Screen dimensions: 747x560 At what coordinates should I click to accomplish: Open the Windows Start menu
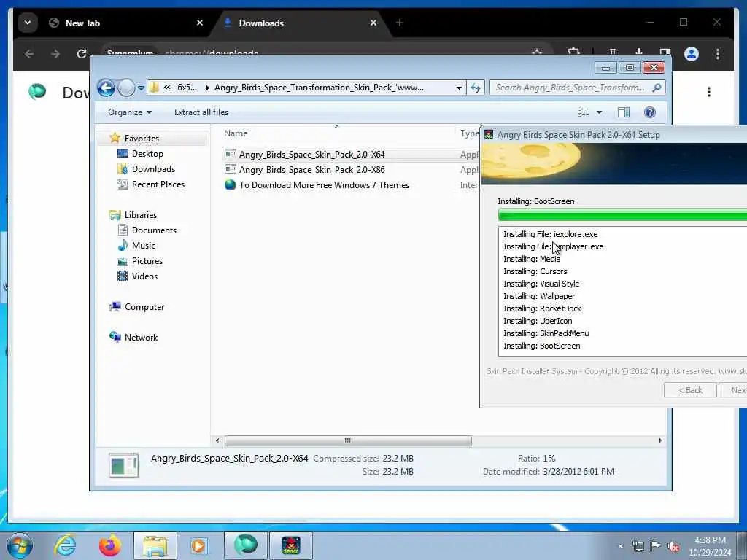20,545
